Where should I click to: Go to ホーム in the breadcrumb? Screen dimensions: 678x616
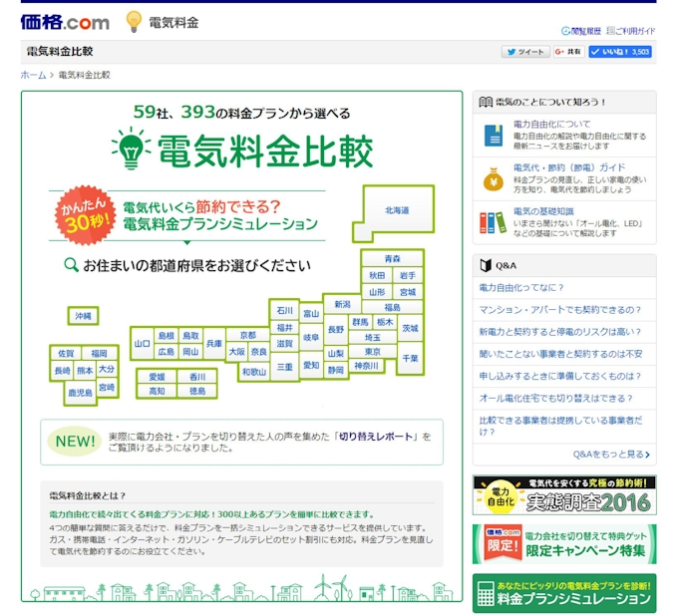coord(33,75)
